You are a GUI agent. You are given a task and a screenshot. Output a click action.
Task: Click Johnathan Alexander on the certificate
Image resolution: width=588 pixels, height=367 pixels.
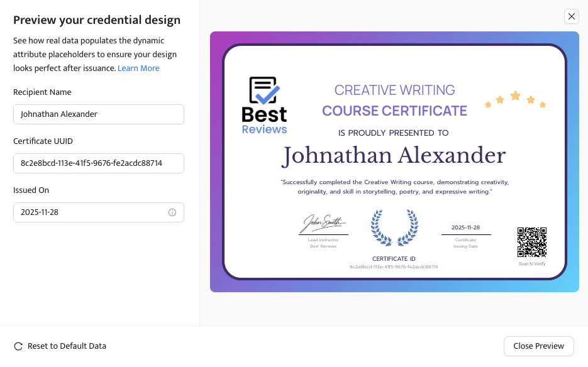click(x=394, y=155)
